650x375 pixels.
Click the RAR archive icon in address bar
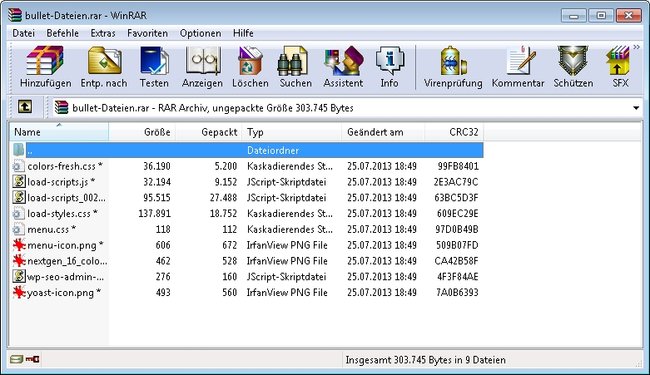pyautogui.click(x=61, y=107)
